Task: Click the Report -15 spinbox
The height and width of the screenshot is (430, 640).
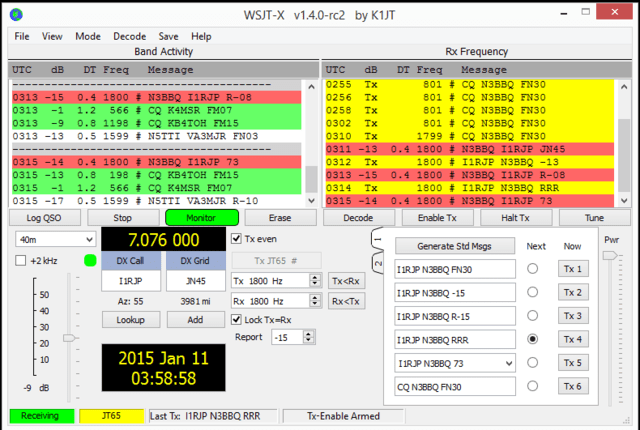Action: click(293, 337)
